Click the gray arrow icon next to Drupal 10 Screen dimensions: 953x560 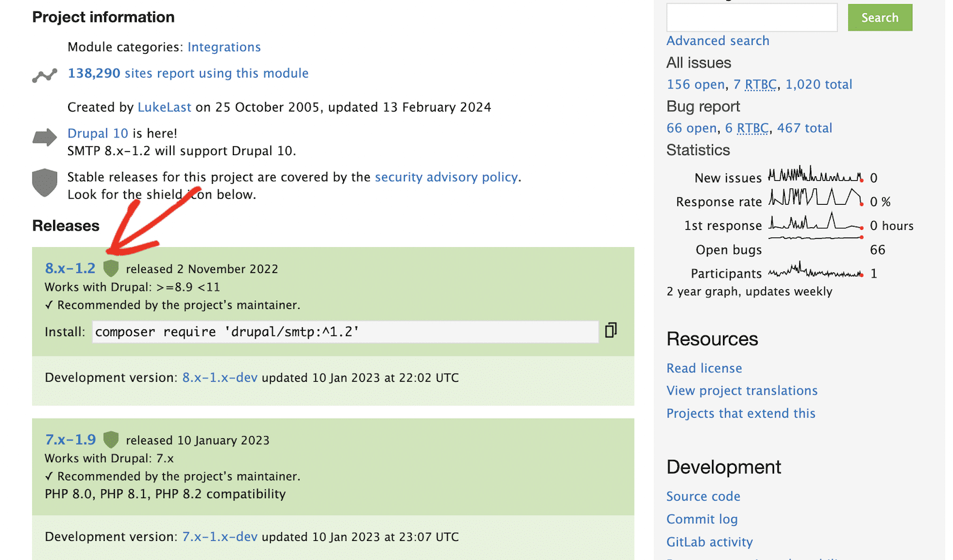click(44, 137)
